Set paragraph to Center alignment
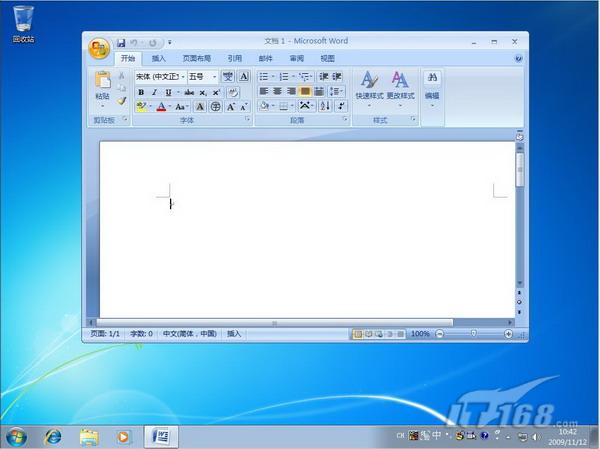Viewport: 600px width, 449px height. 277,91
